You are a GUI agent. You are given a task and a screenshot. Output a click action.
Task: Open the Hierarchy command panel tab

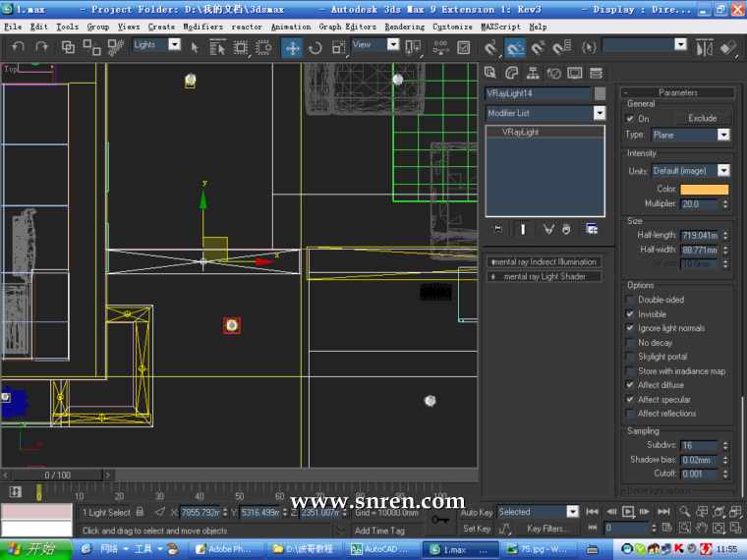pos(533,73)
